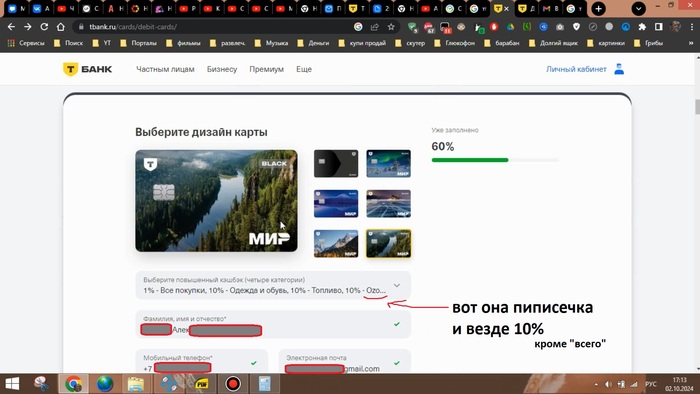Open the Личный кабинет user icon
The width and height of the screenshot is (700, 394).
[619, 69]
